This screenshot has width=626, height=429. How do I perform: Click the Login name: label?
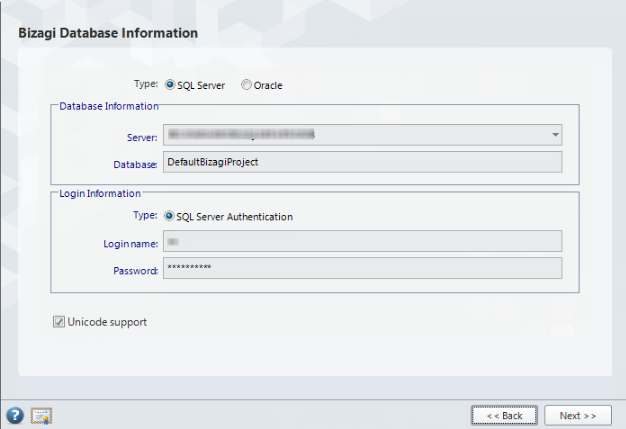pos(131,244)
